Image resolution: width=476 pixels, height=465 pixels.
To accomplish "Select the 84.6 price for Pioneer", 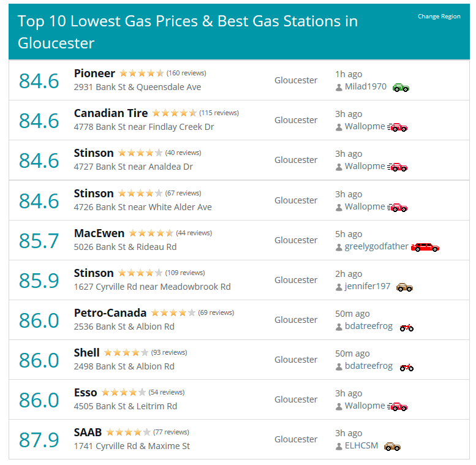I will pos(39,81).
